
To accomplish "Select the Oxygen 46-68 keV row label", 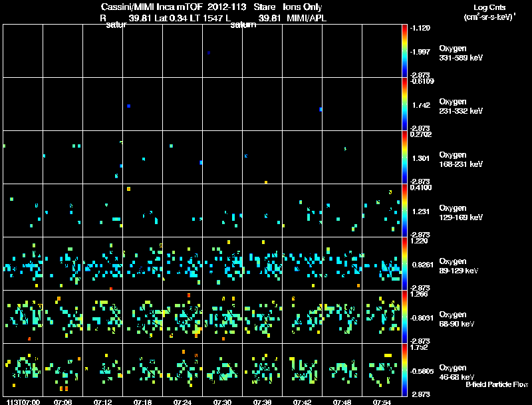I will tap(457, 372).
